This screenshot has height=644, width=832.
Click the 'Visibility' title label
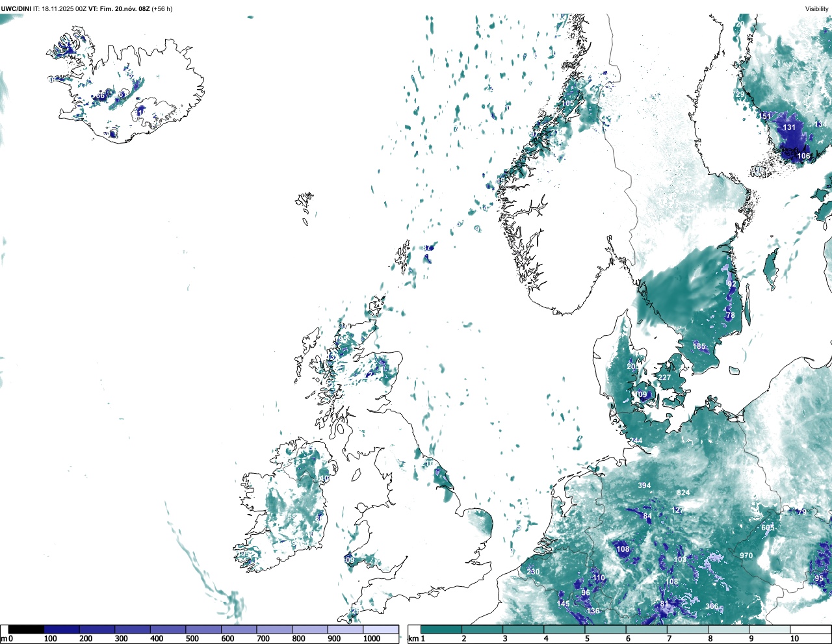point(816,9)
